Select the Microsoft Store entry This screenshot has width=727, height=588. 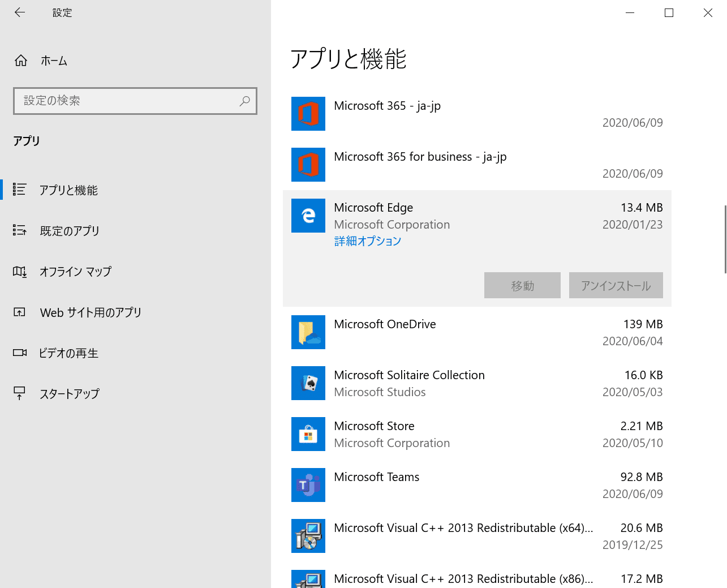pos(477,434)
